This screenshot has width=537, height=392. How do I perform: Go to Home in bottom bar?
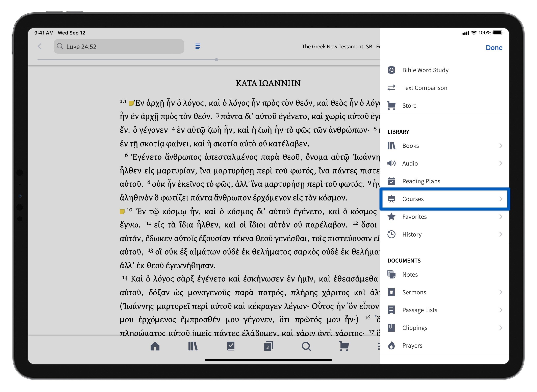(x=155, y=346)
